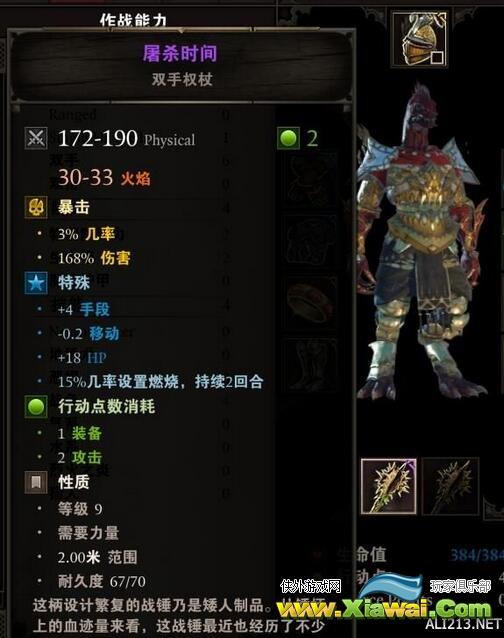Open the www.Xiawai.Com watermark link
The width and height of the screenshot is (504, 638).
click(384, 609)
